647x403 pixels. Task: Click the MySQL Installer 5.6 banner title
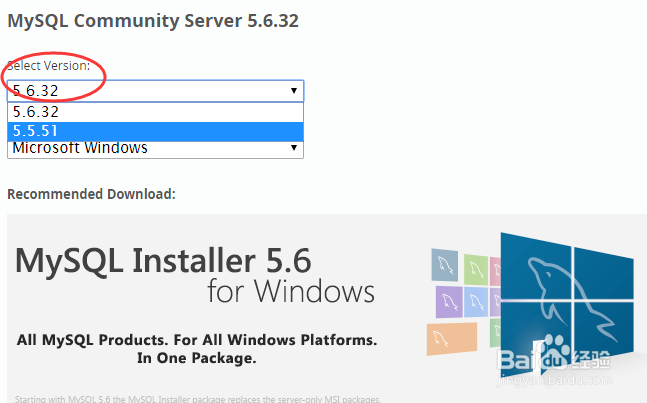pyautogui.click(x=163, y=262)
